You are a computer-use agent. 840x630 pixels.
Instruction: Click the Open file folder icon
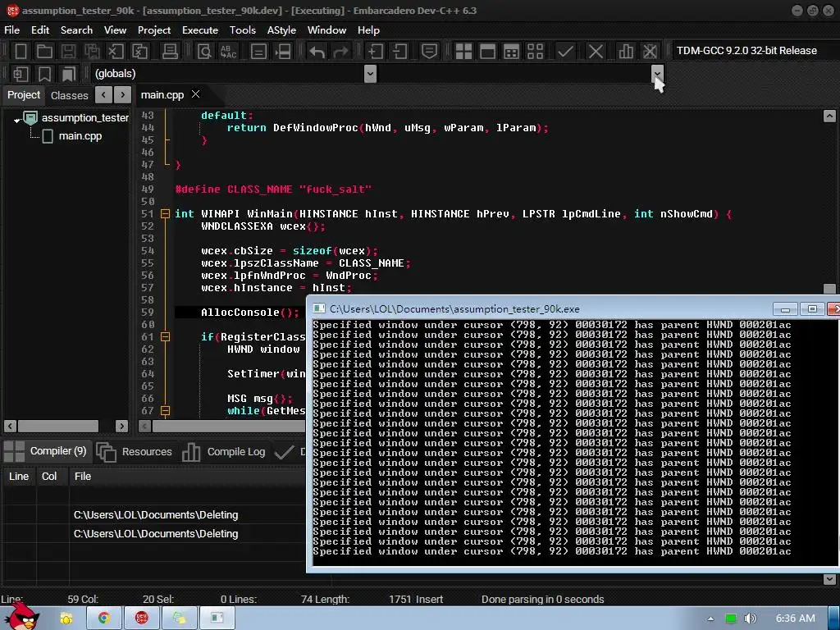coord(45,51)
